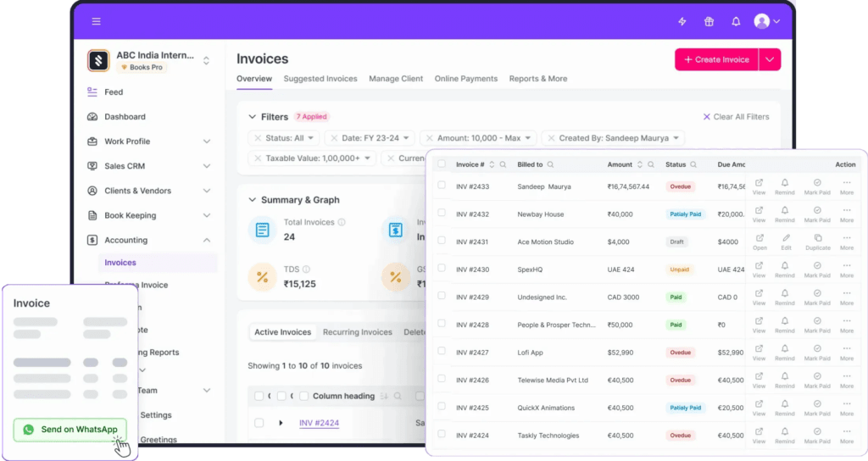The height and width of the screenshot is (461, 868).
Task: Click the lightning bolt icon in header
Action: coord(682,21)
